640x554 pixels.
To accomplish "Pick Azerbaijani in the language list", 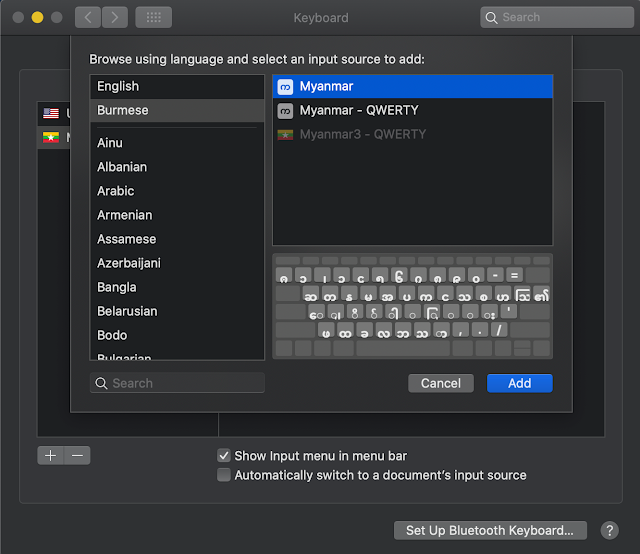I will tap(128, 263).
